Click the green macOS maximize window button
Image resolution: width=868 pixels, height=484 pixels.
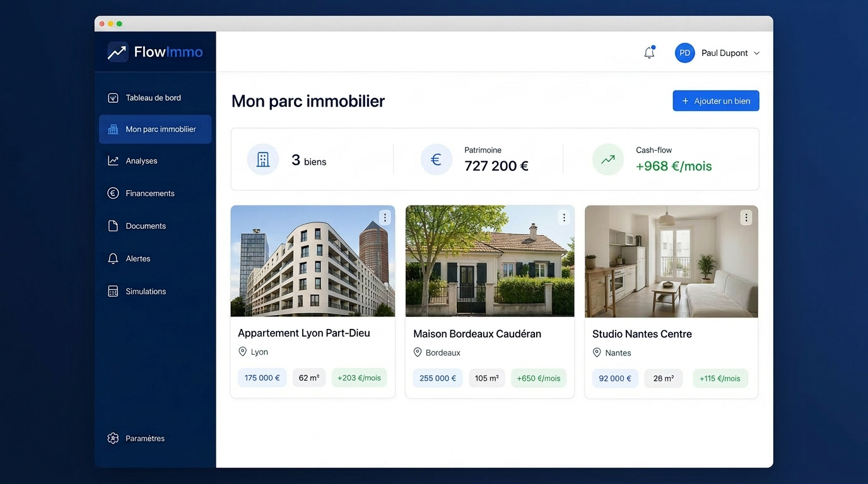click(x=119, y=24)
